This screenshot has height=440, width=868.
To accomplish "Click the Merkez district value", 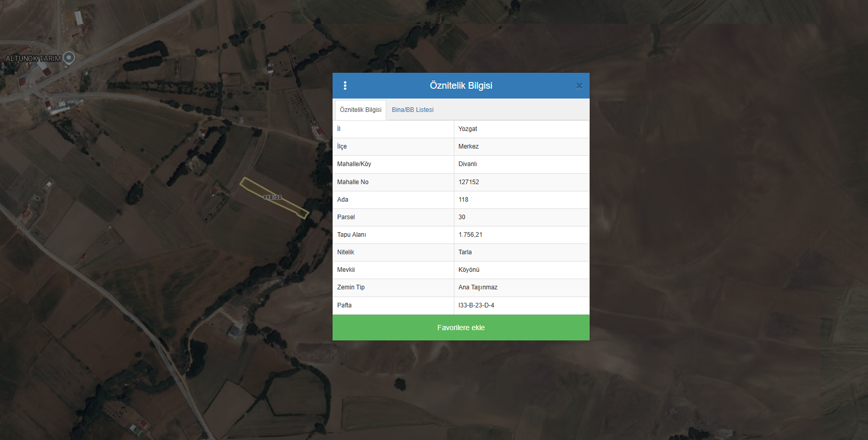I will point(468,146).
